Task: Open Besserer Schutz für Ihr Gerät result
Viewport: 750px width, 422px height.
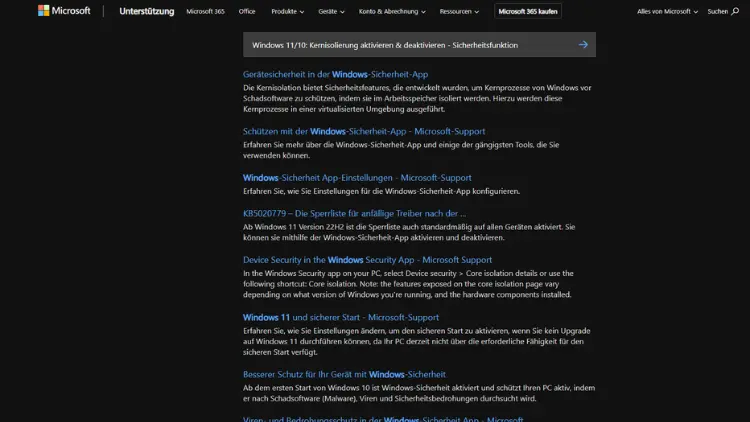Action: pyautogui.click(x=344, y=374)
